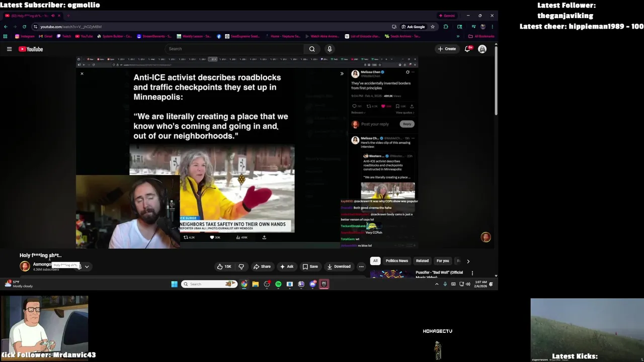Select the Politics News filter chip

tap(396, 261)
